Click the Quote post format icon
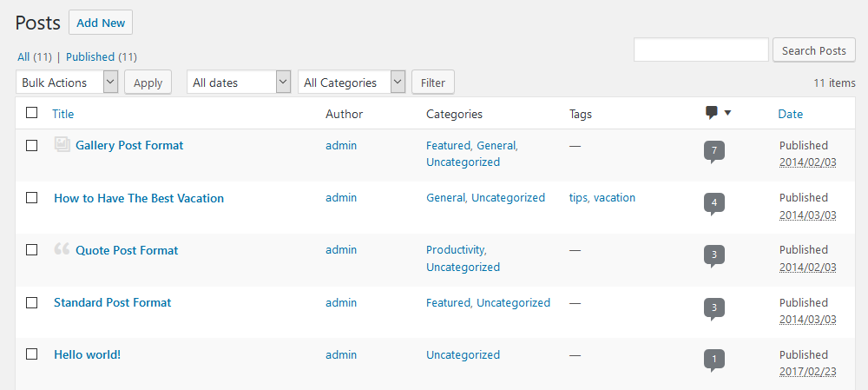868x390 pixels. [x=62, y=248]
